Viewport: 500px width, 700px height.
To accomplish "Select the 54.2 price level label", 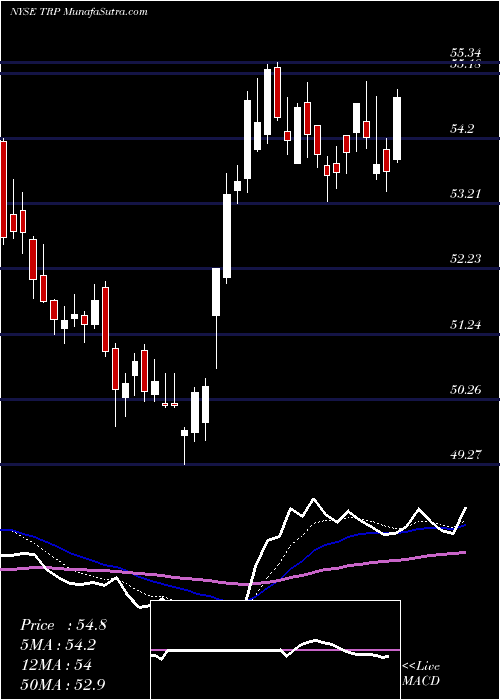I will coord(462,129).
